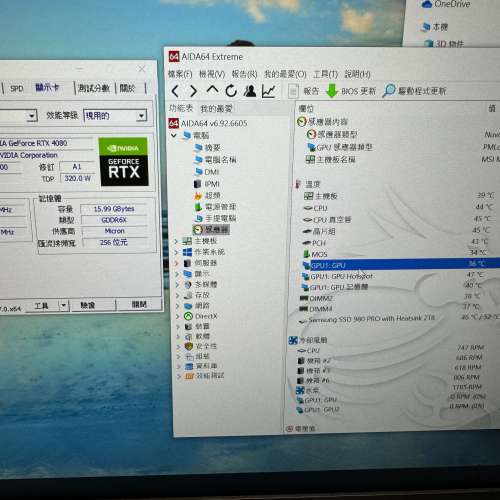Expand the 主機板 tree node

click(176, 241)
